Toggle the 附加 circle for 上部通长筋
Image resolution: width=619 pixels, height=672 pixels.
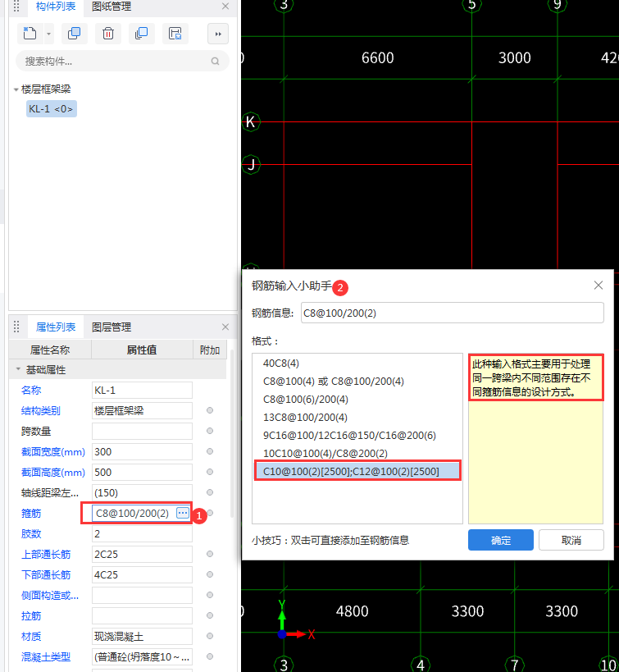[210, 554]
